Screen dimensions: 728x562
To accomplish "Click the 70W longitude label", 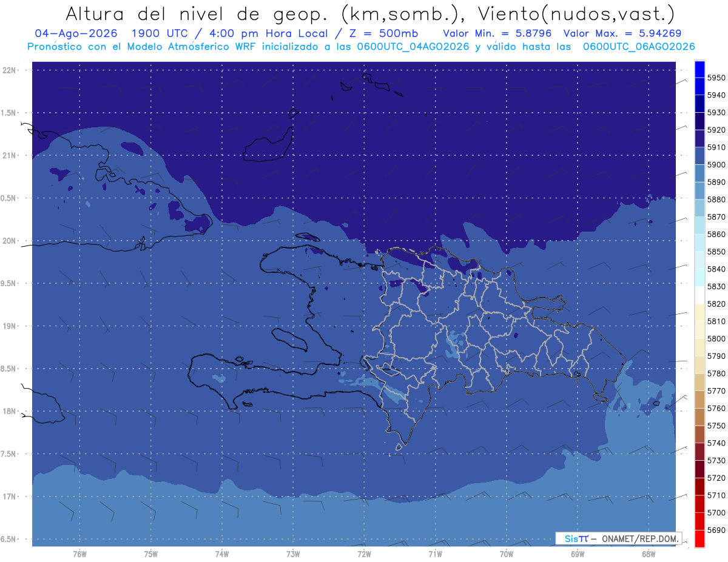I will [x=507, y=554].
